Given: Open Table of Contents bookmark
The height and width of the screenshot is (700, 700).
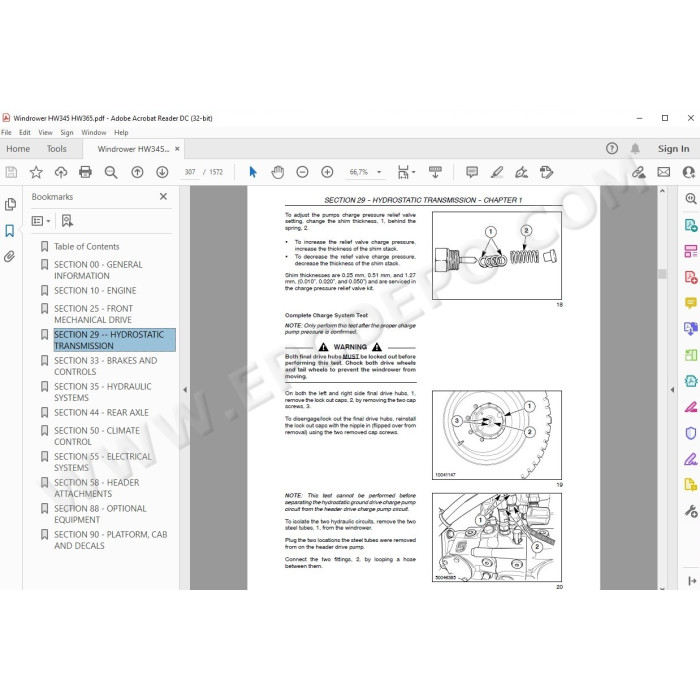Looking at the screenshot, I should tap(87, 246).
